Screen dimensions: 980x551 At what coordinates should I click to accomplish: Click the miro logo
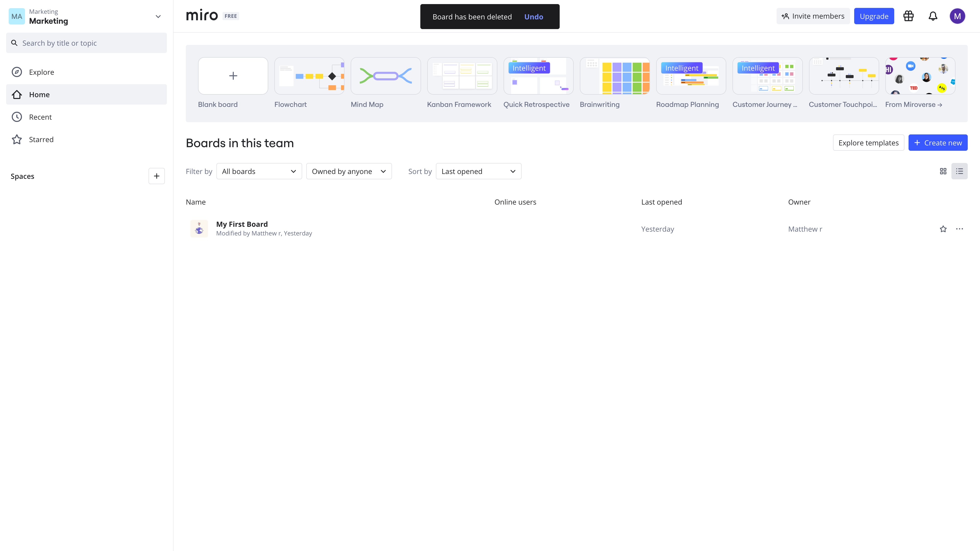click(202, 16)
